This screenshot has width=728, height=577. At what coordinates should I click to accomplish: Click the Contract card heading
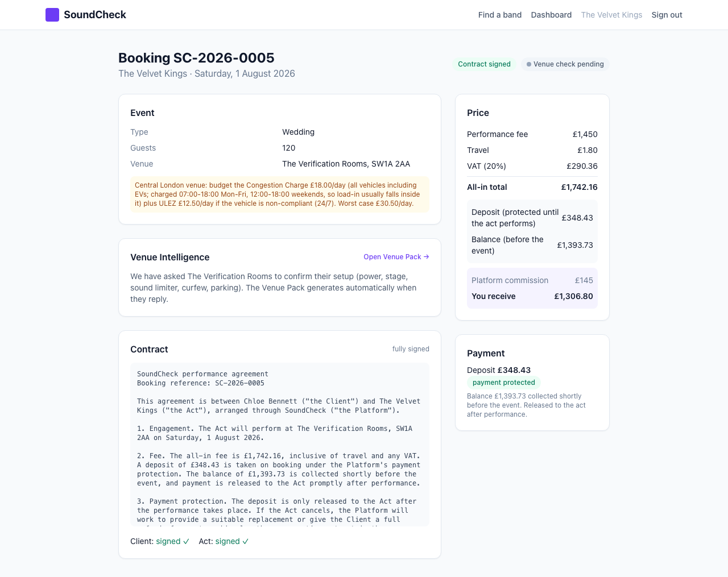coord(149,349)
